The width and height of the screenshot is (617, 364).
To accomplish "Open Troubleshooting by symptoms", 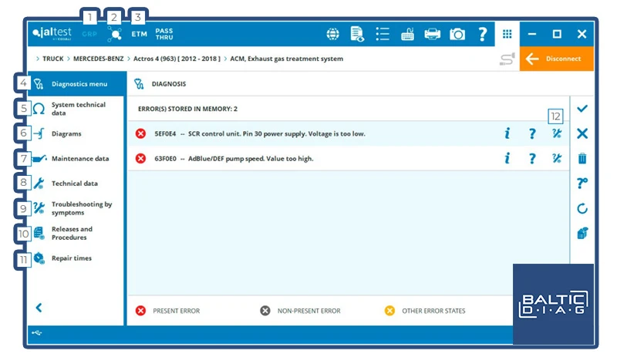I will (x=76, y=208).
